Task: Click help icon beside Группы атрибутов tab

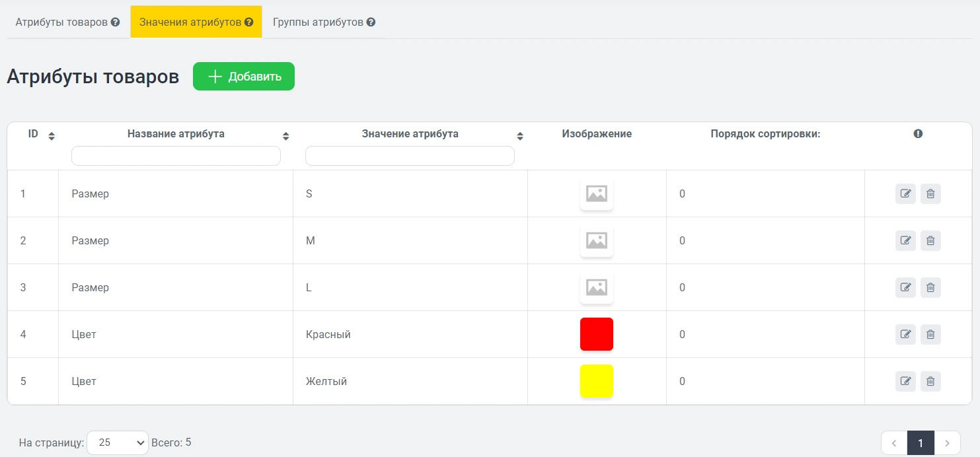Action: 371,22
